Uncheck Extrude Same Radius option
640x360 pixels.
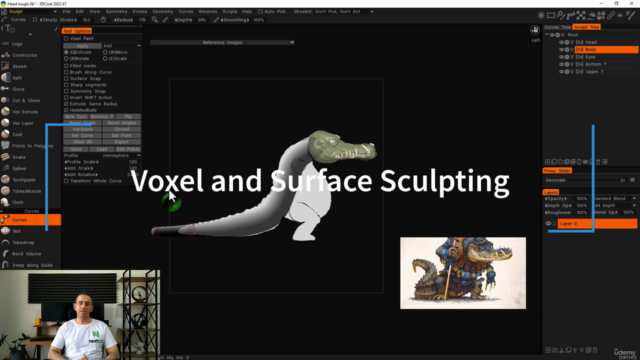pyautogui.click(x=66, y=104)
